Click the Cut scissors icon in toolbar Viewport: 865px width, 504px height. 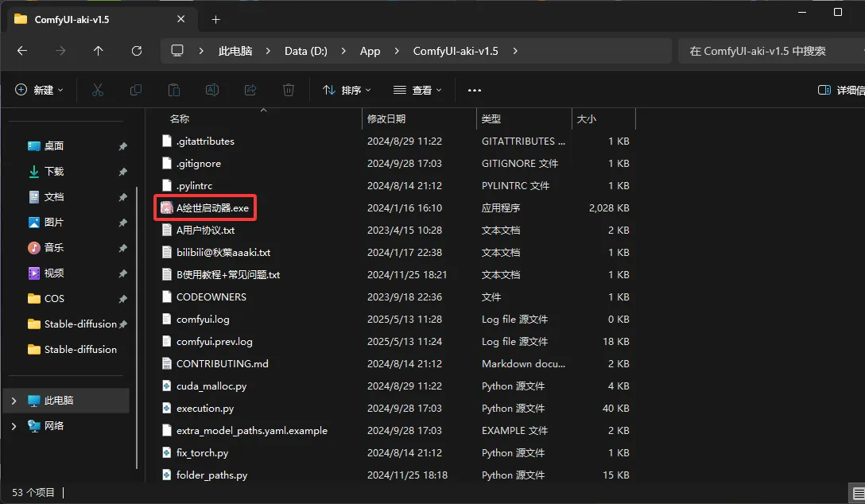98,90
